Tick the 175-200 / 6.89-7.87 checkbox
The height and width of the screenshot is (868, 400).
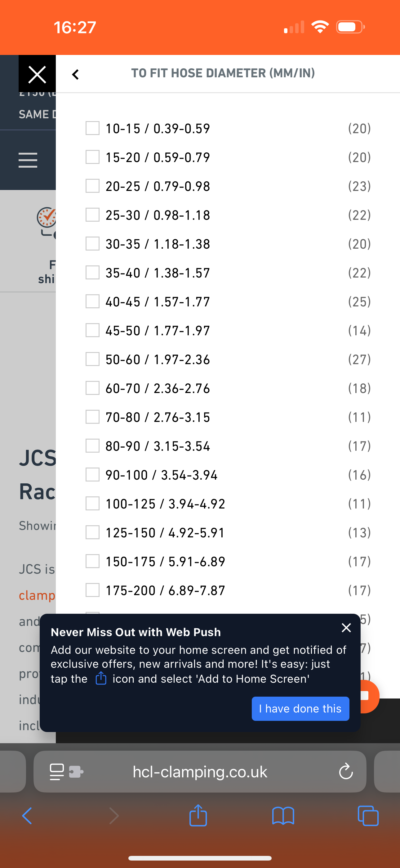click(x=92, y=590)
